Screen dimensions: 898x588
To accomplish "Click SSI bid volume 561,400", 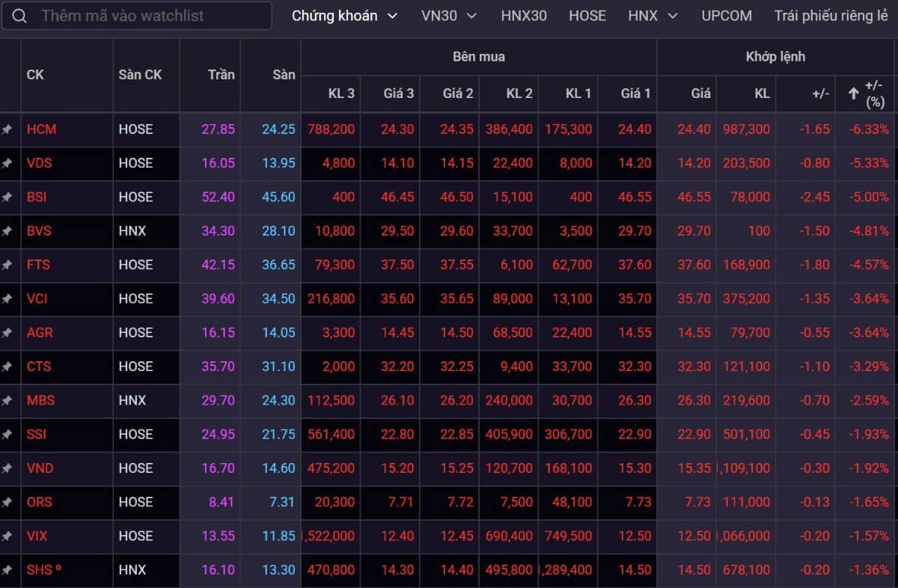I will coord(331,435).
